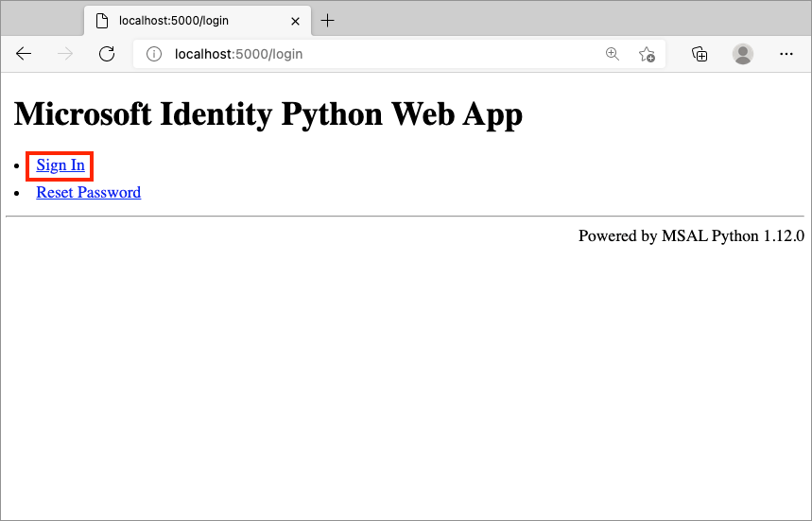View site information icon in address bar
This screenshot has height=521, width=812.
point(154,54)
